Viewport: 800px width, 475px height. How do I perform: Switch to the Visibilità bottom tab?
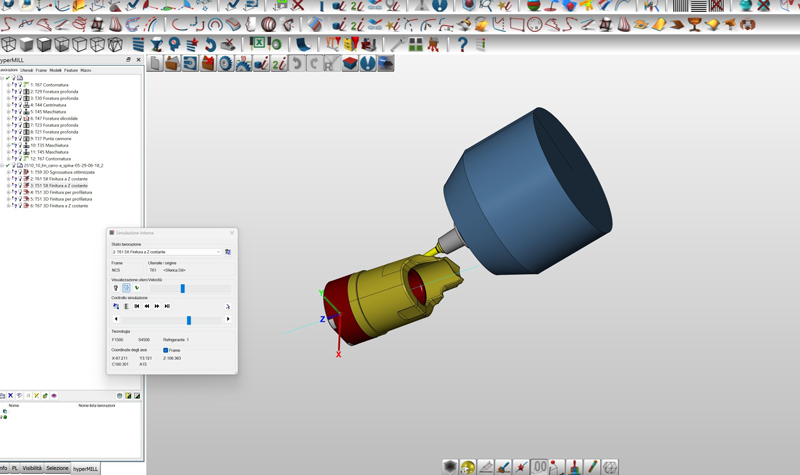pos(32,468)
